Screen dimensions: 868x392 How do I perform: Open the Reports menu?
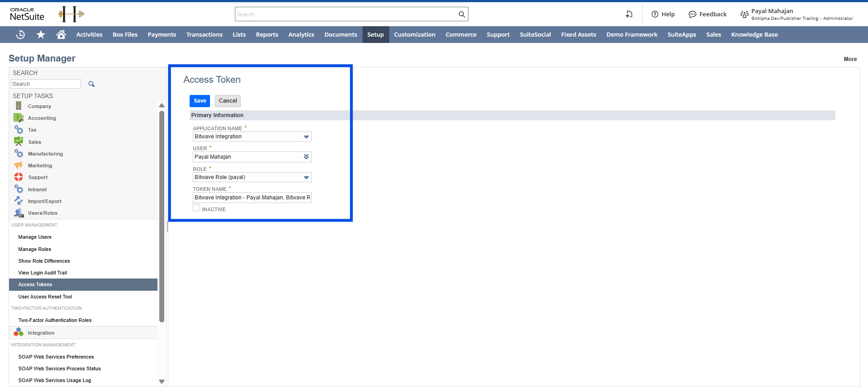[267, 34]
